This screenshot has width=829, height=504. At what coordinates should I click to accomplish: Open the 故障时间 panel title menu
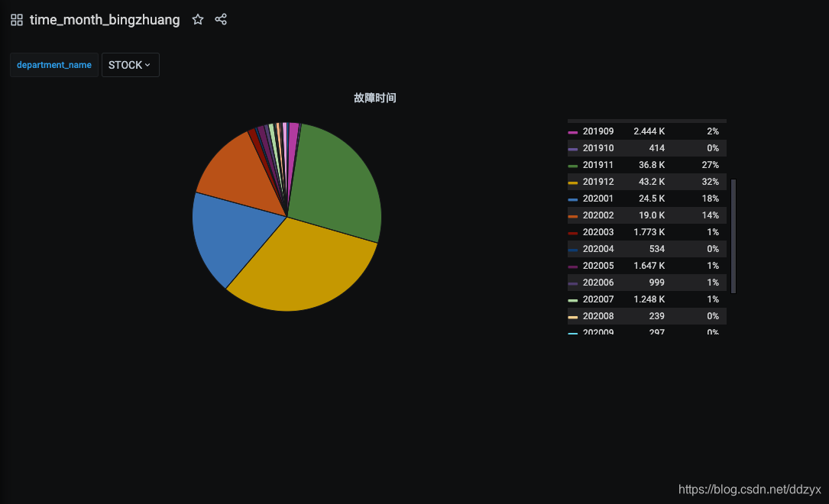click(375, 98)
